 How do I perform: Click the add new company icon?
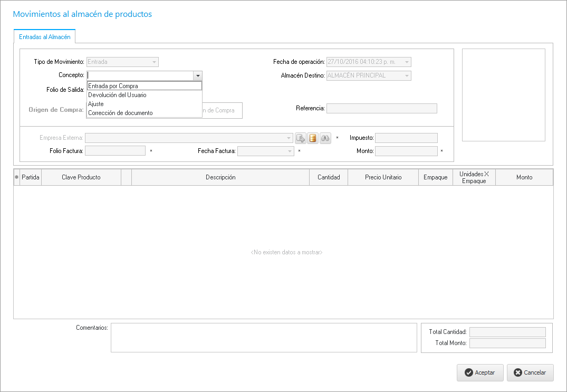tap(301, 138)
